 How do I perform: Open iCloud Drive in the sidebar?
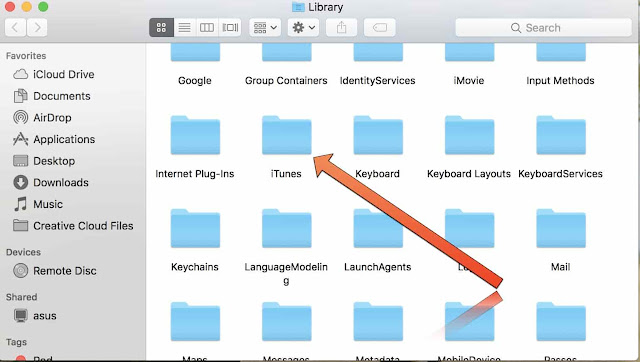[x=53, y=74]
